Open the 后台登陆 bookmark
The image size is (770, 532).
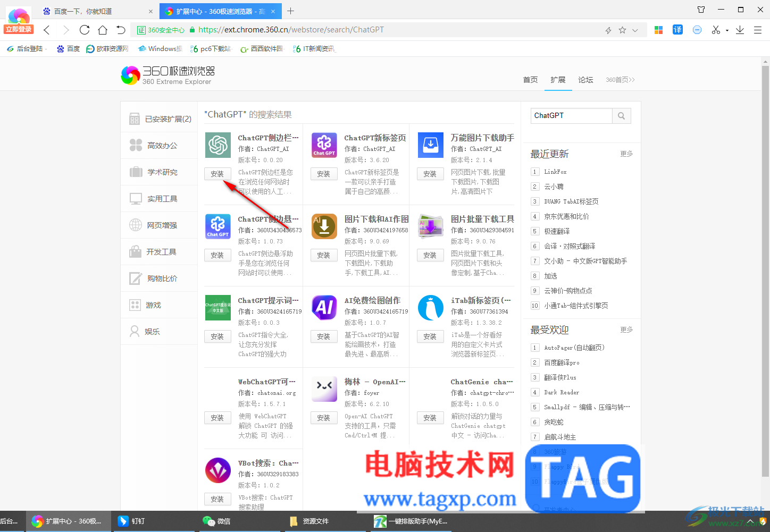click(26, 49)
